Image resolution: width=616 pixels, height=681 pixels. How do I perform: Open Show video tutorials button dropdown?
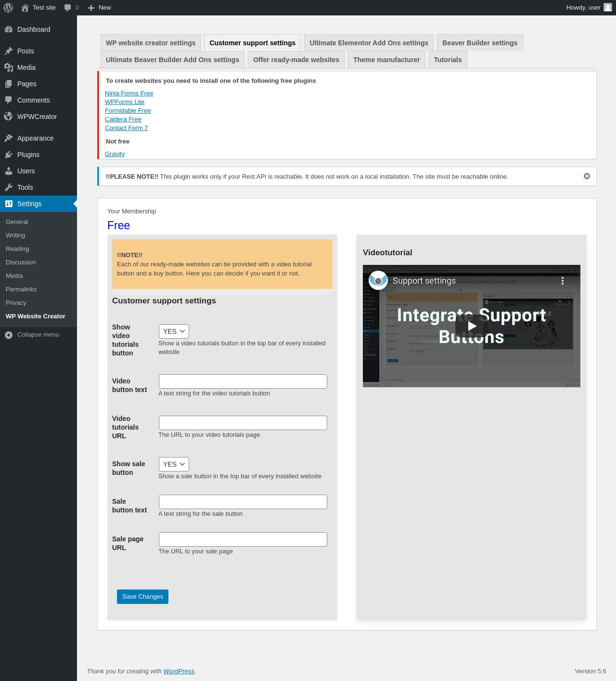coord(174,331)
